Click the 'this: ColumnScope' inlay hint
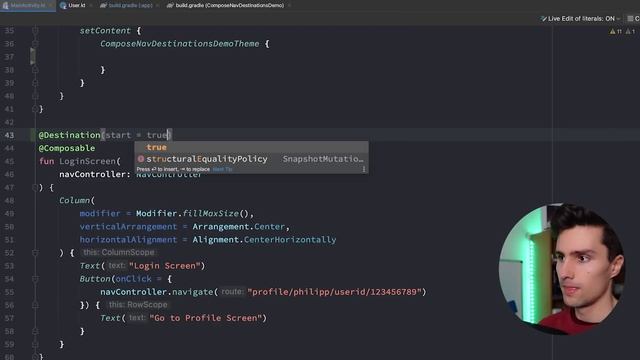640x360 pixels. [118, 253]
